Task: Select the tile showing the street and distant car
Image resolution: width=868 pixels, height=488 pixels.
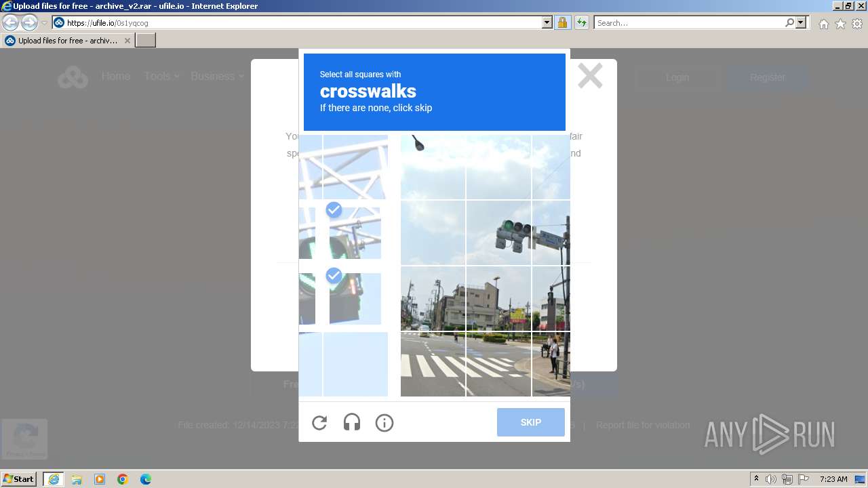Action: (x=433, y=298)
